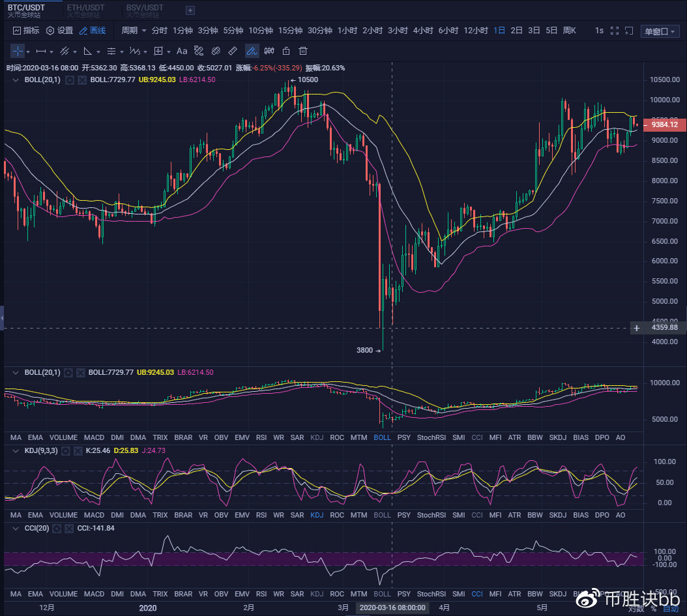Image resolution: width=687 pixels, height=616 pixels.
Task: Select the triangle angle drawing tool
Action: click(87, 51)
